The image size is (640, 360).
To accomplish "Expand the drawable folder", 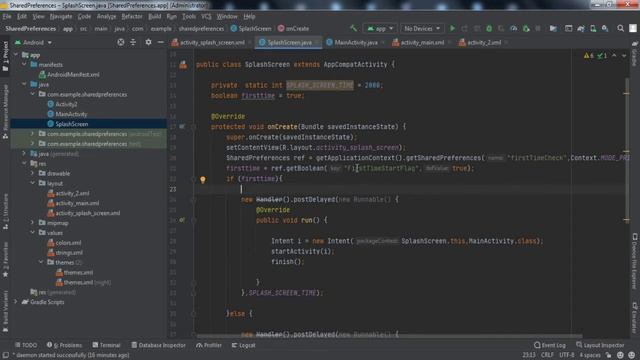I will pyautogui.click(x=33, y=173).
